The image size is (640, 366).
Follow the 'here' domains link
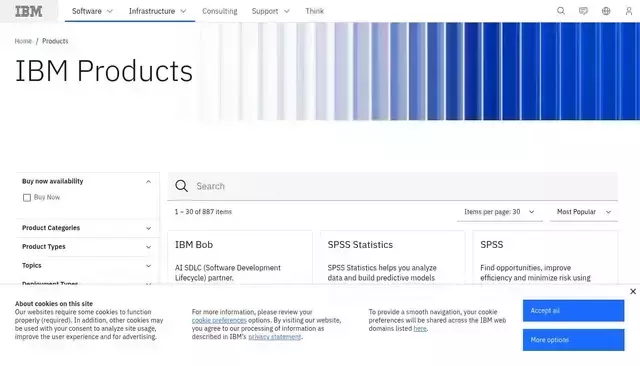(x=420, y=328)
